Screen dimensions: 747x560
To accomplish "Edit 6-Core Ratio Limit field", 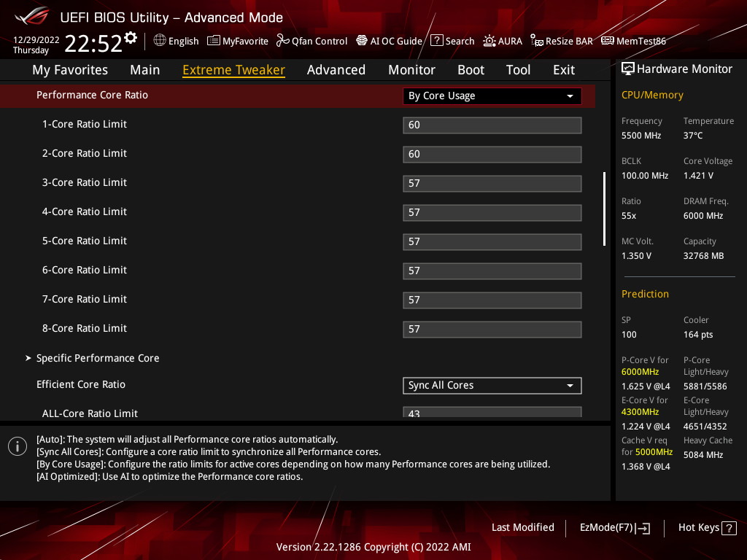I will pyautogui.click(x=492, y=271).
